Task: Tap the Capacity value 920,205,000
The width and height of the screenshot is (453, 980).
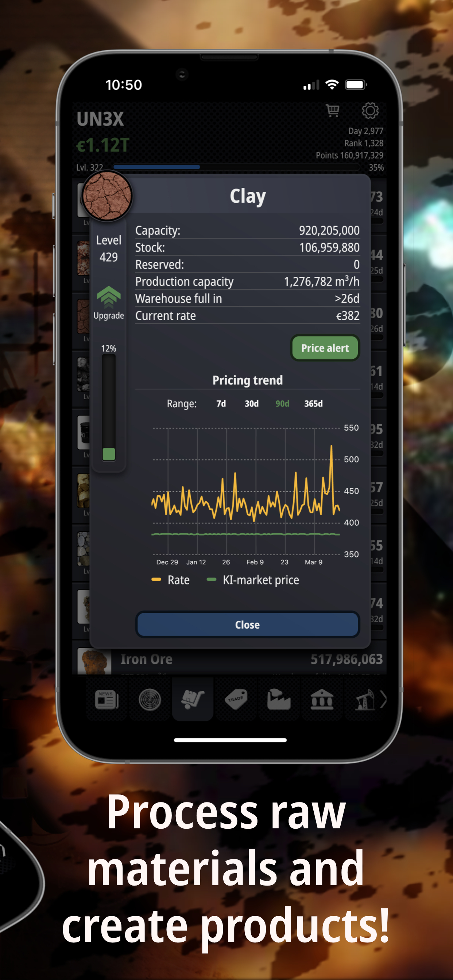Action: tap(329, 230)
